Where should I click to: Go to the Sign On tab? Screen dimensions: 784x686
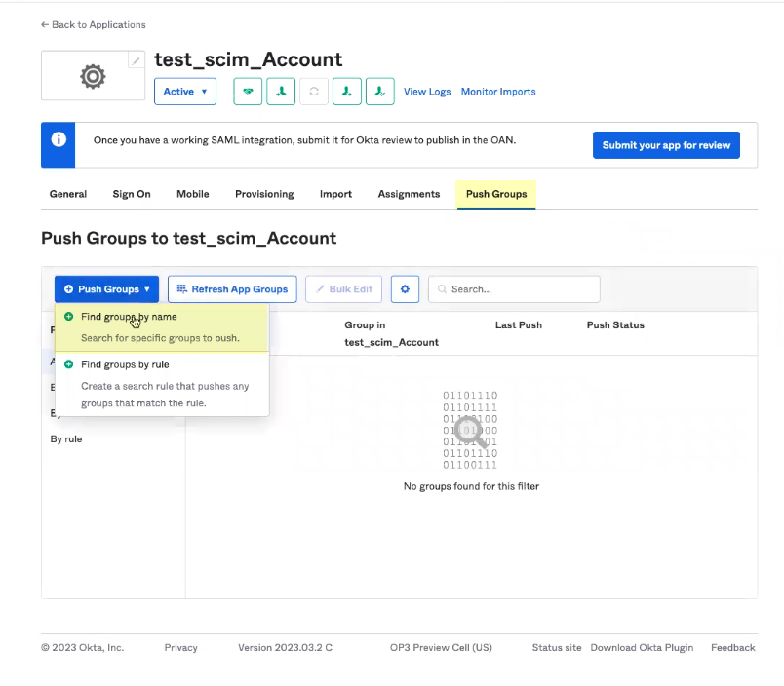tap(132, 194)
